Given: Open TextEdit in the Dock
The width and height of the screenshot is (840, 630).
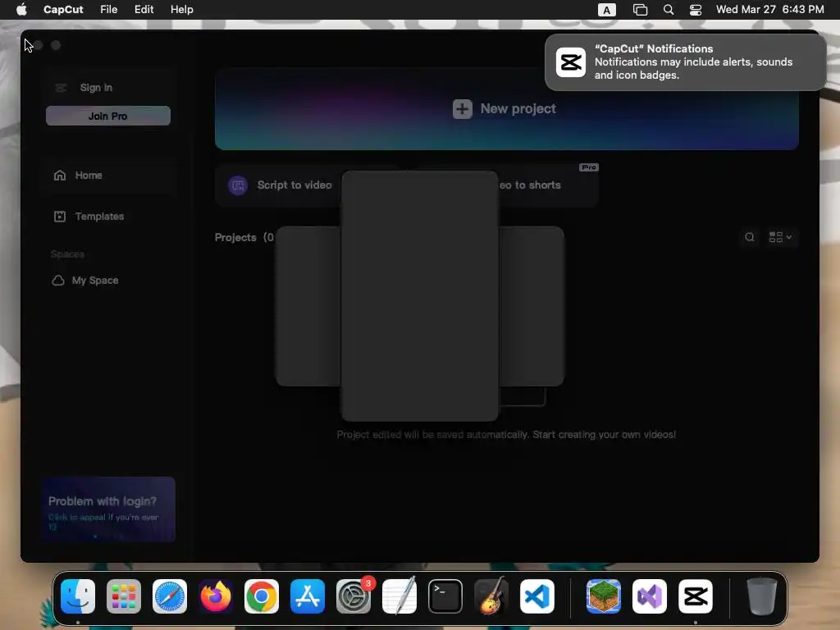Looking at the screenshot, I should point(399,596).
